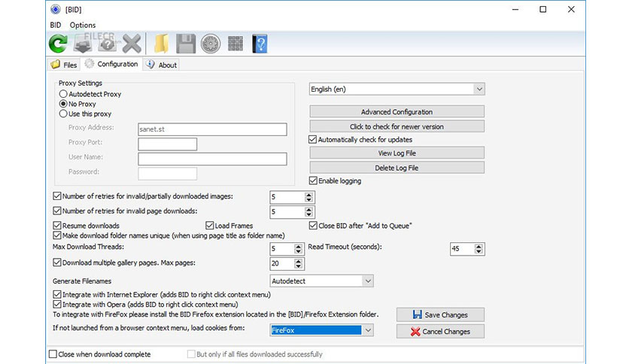Click the Proxy Address input field
This screenshot has height=364, width=629.
(211, 129)
